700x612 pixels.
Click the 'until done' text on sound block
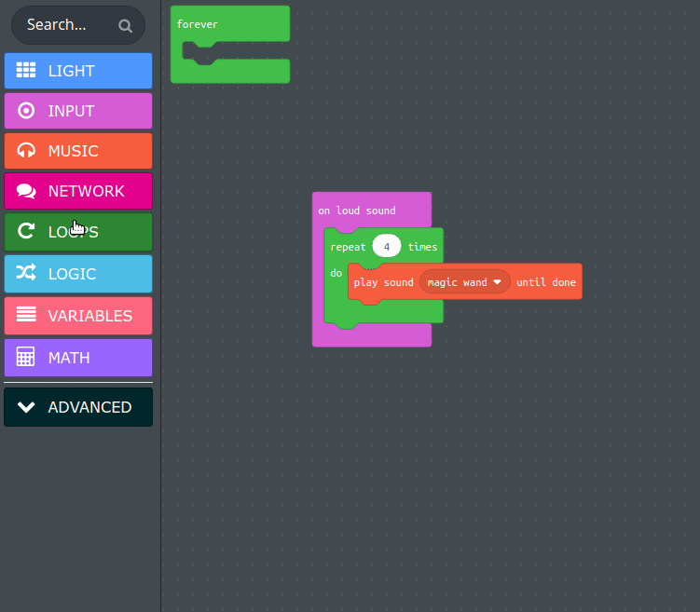(x=545, y=282)
